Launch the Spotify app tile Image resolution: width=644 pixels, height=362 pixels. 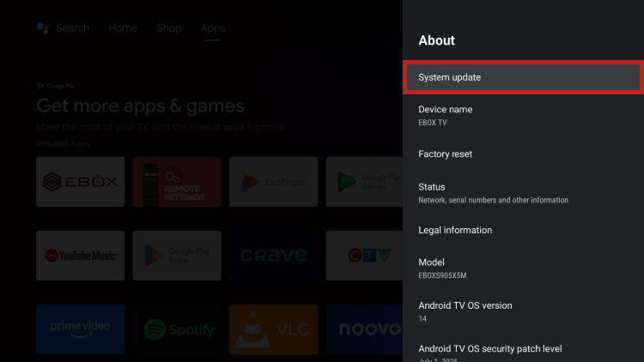(x=177, y=329)
